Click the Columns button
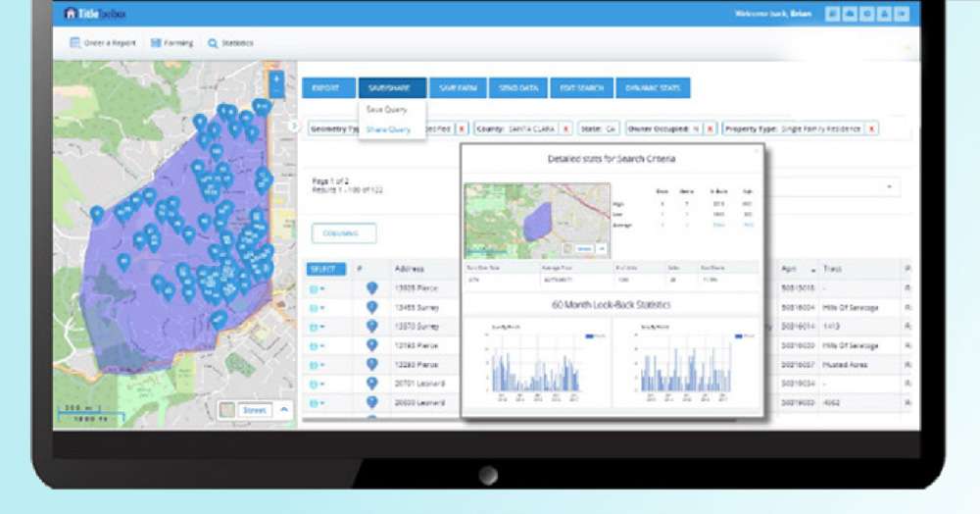 click(344, 233)
